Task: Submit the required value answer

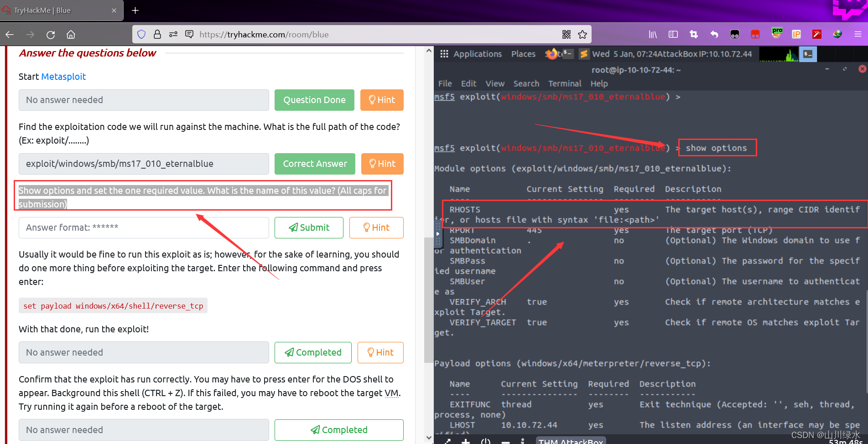Action: (x=309, y=227)
